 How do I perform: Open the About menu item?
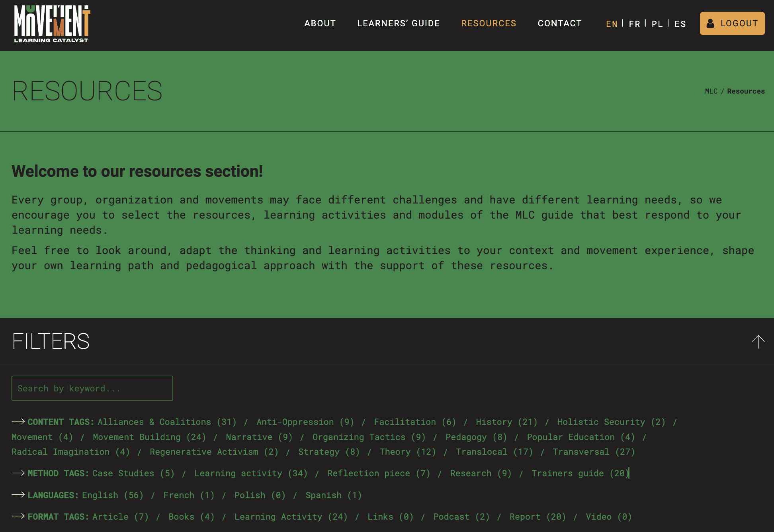320,23
